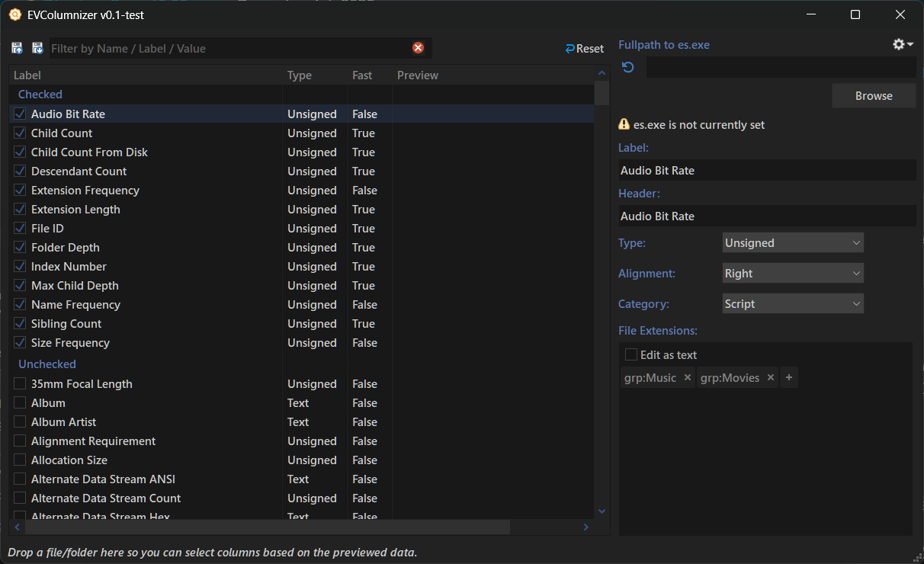Enable the Album Artist column checkbox

(20, 422)
